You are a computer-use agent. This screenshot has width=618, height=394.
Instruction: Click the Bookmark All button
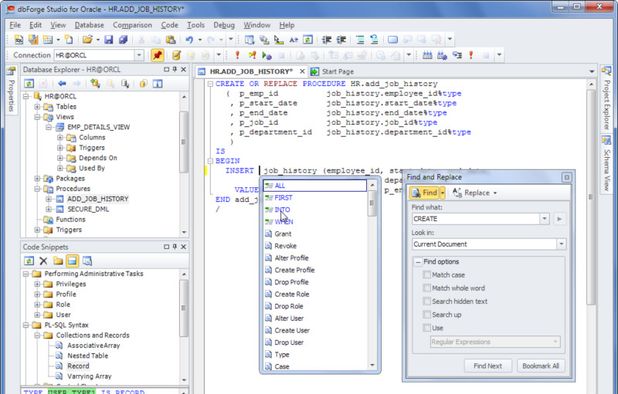pyautogui.click(x=541, y=366)
